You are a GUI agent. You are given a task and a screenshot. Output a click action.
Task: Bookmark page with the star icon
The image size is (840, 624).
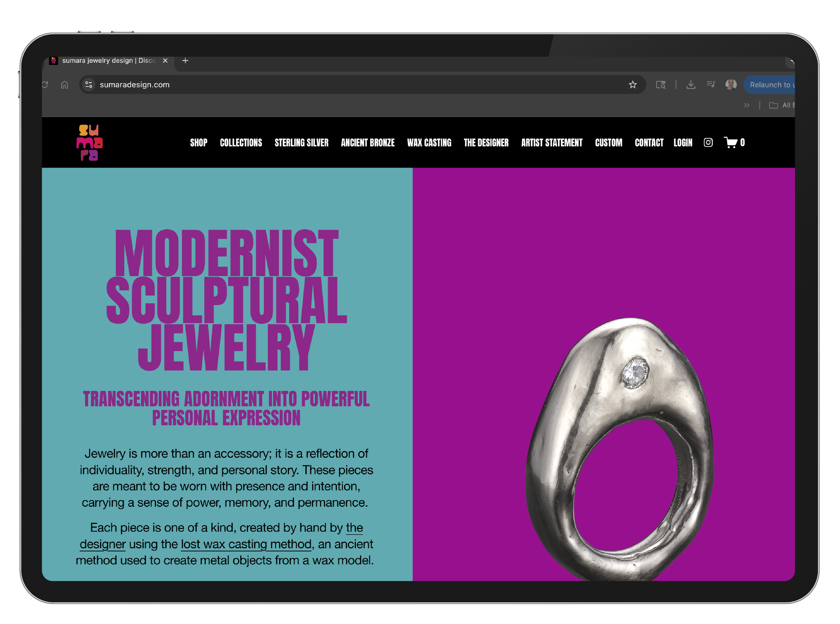click(633, 85)
